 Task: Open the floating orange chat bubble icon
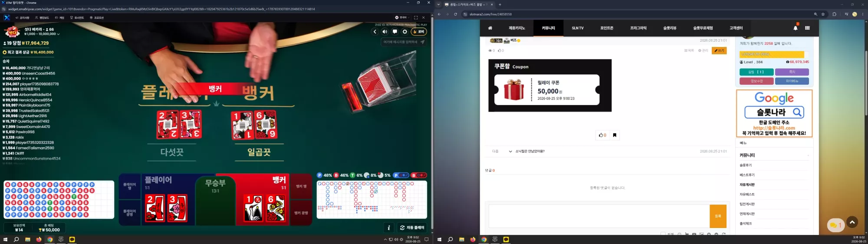[x=835, y=225]
